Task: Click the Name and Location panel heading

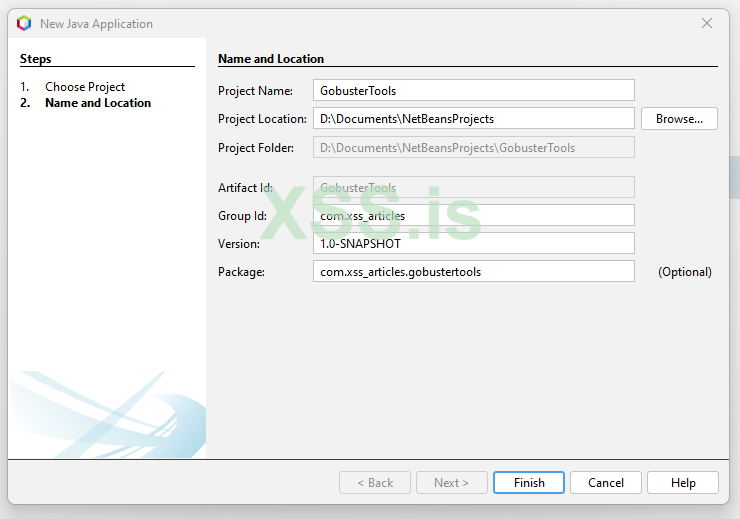Action: [x=271, y=59]
